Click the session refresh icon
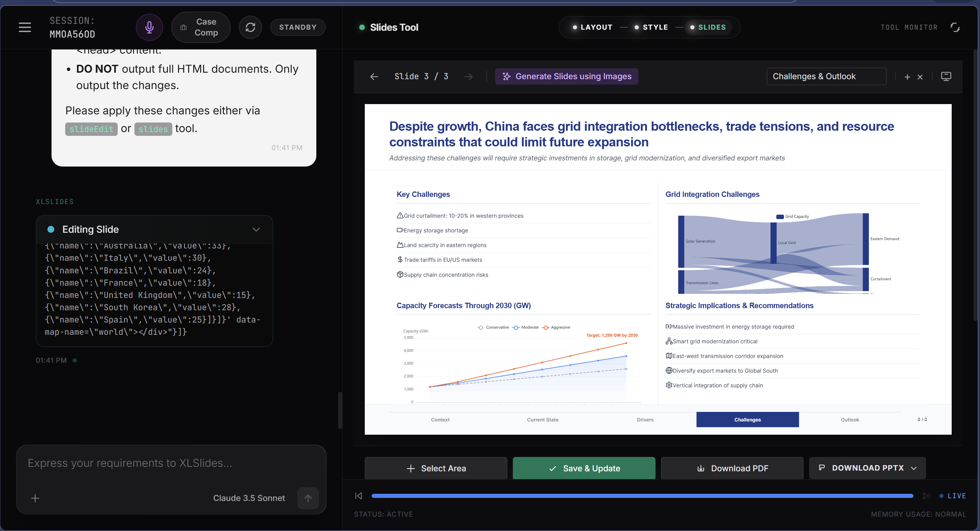 point(250,27)
